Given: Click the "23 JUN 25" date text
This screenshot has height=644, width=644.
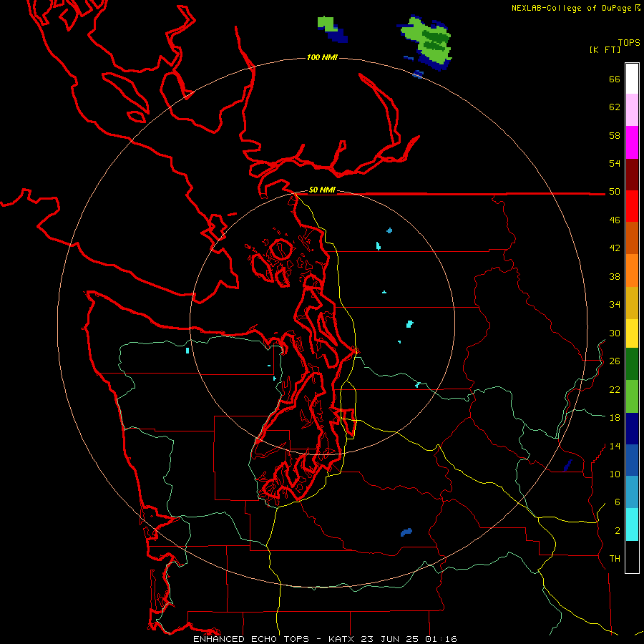Looking at the screenshot, I should 390,639.
